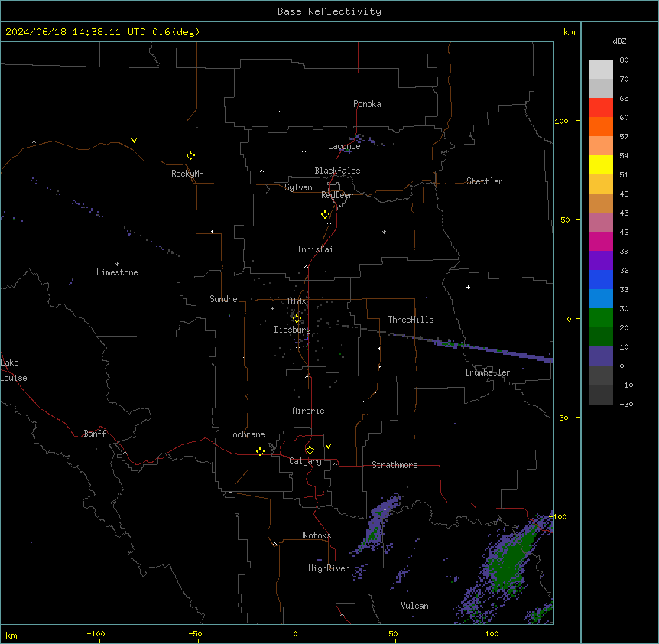Select the yellow V marker northwest of RockyMH
The image size is (659, 644).
tap(134, 141)
